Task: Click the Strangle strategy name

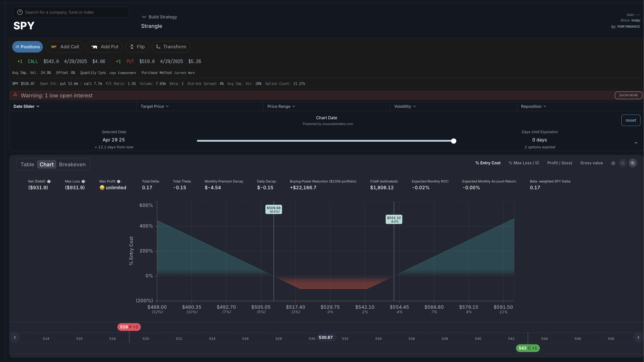Action: point(152,26)
